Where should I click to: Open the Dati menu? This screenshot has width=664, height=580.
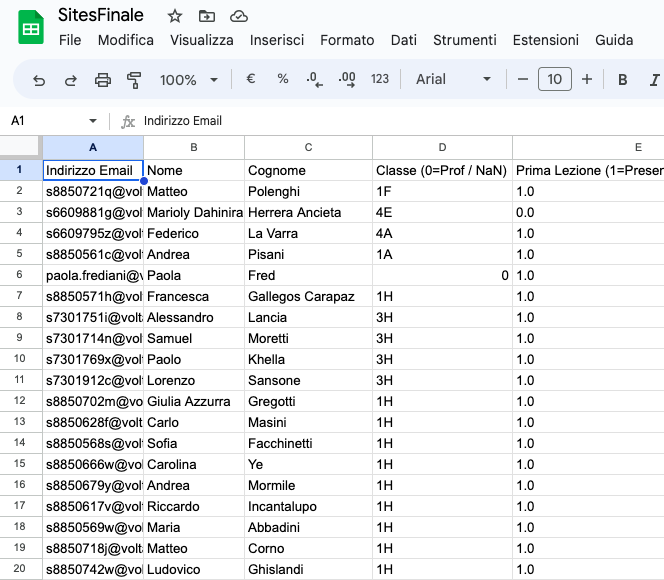[x=404, y=40]
